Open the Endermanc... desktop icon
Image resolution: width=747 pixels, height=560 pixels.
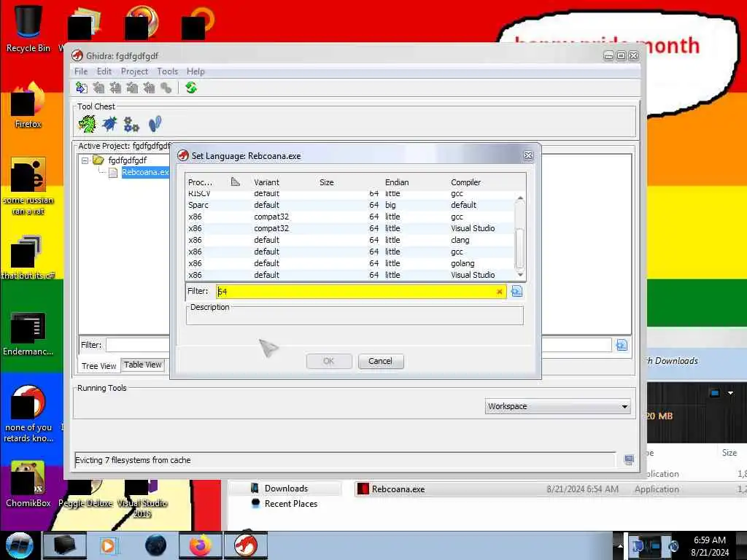click(x=28, y=333)
